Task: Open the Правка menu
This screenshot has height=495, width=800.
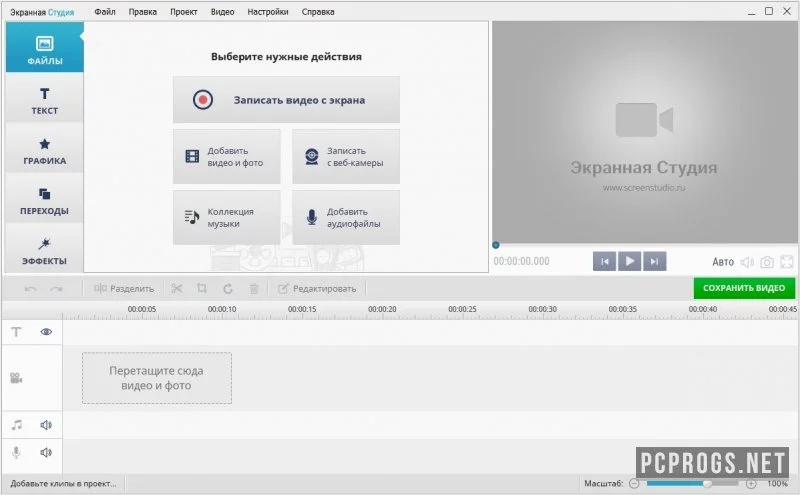Action: click(x=142, y=12)
